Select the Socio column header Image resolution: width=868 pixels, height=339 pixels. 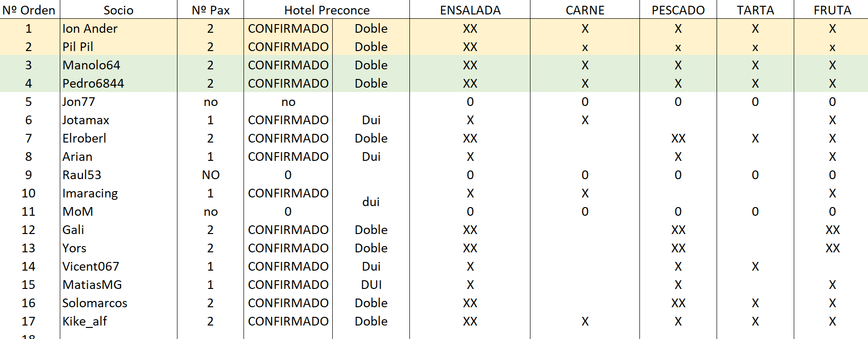pos(119,10)
